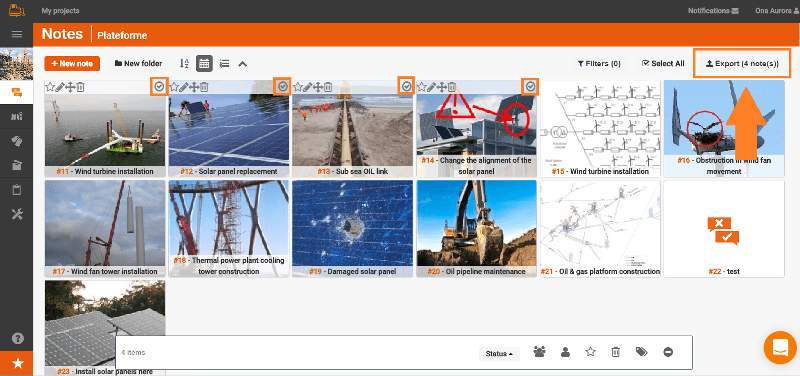The height and width of the screenshot is (376, 800).
Task: Star note #11 Wind turbine installation
Action: pos(49,87)
